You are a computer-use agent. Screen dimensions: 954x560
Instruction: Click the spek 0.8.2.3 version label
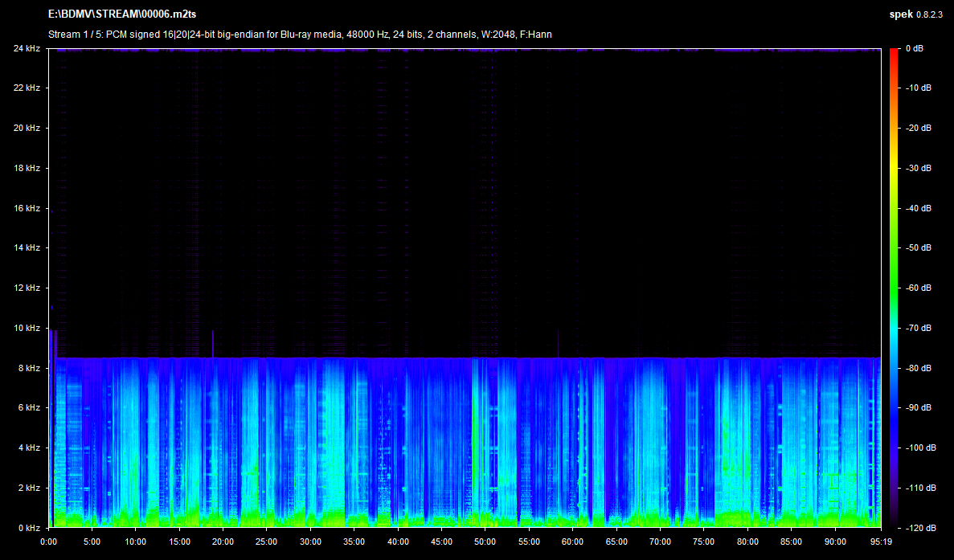917,14
